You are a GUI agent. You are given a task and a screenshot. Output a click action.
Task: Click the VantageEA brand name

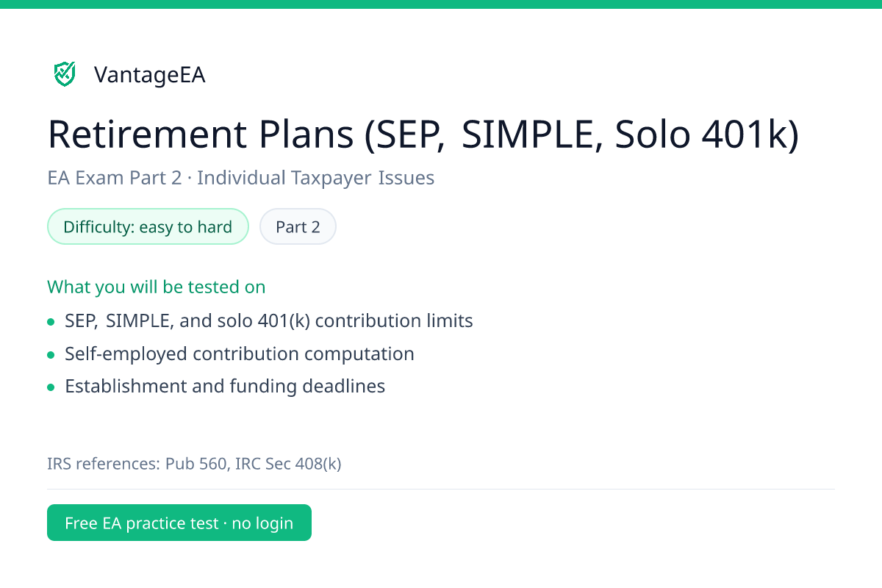[x=149, y=74]
